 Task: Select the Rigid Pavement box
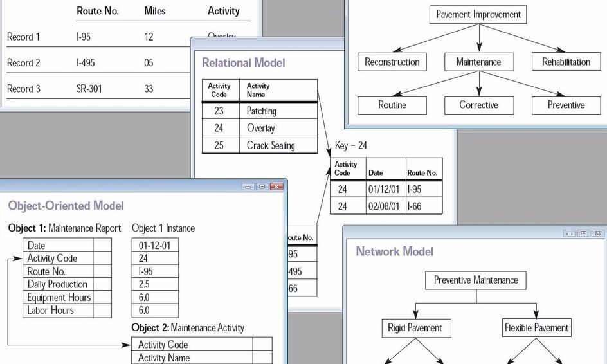[417, 328]
